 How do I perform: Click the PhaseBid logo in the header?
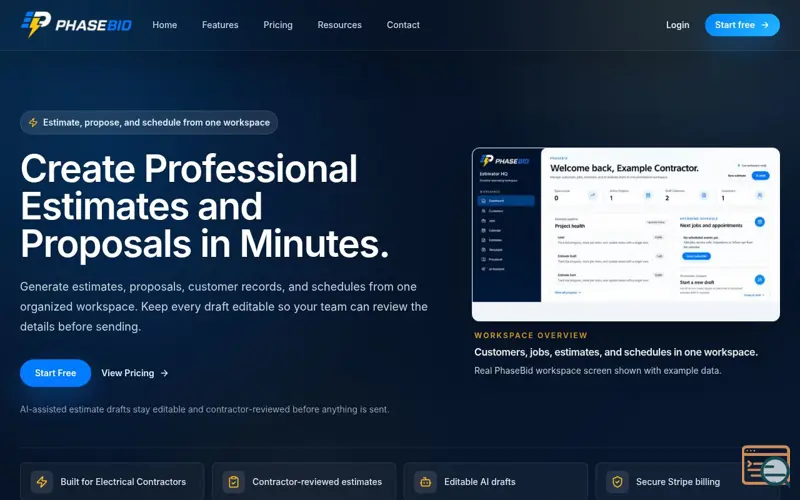tap(76, 24)
